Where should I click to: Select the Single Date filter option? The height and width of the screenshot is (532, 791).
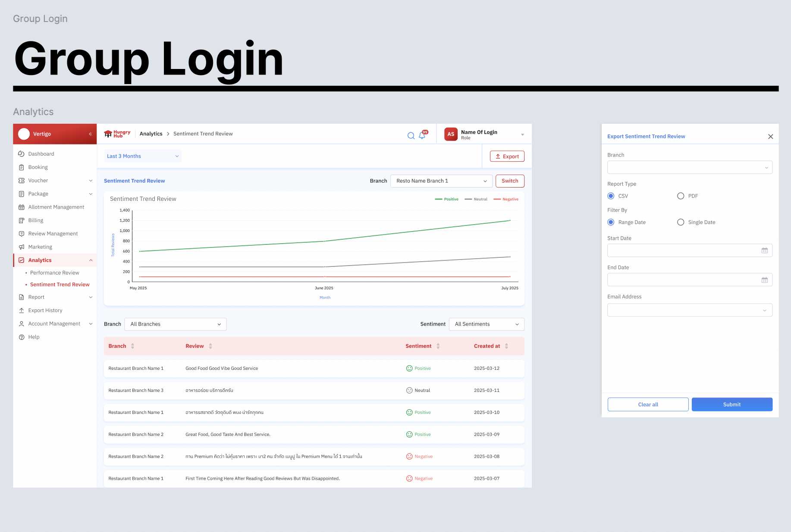tap(681, 222)
